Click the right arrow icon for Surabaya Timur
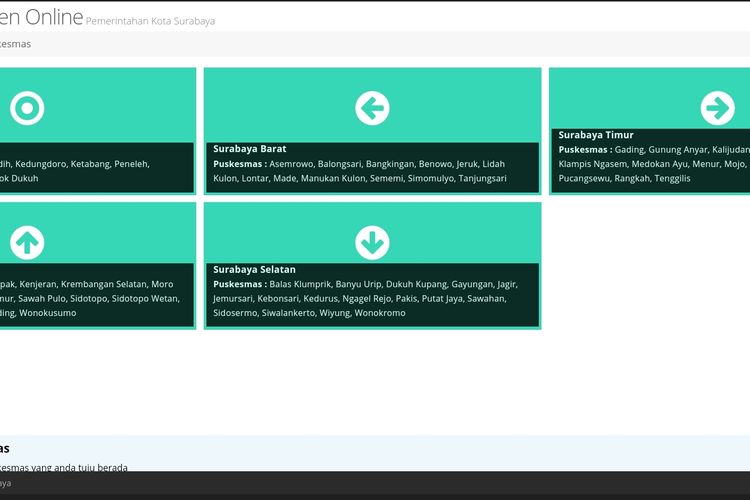 pos(717,107)
